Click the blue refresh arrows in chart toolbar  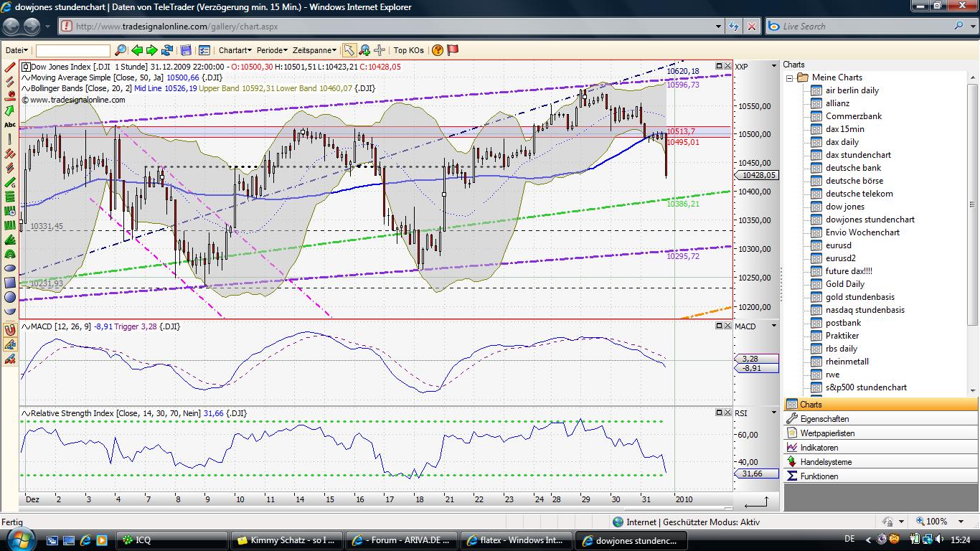point(167,50)
